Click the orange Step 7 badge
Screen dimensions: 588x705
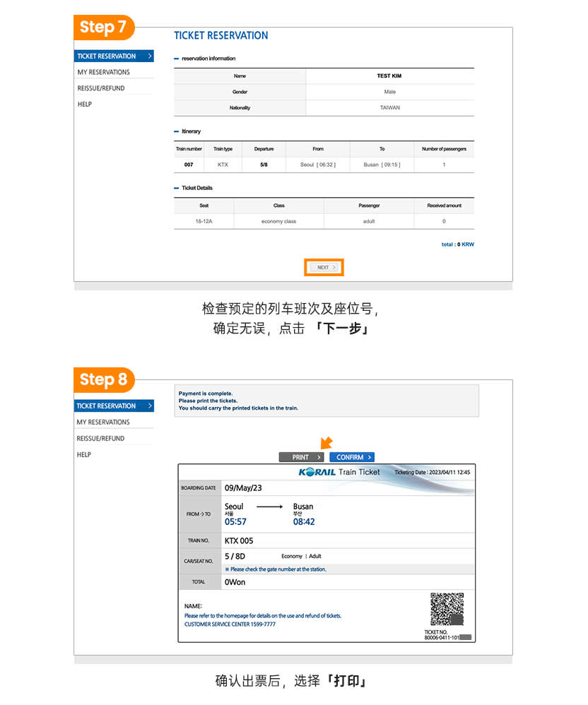(x=102, y=27)
